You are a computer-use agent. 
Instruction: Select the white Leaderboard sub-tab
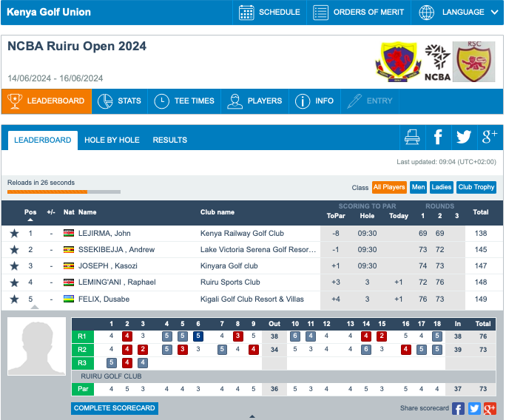coord(43,140)
